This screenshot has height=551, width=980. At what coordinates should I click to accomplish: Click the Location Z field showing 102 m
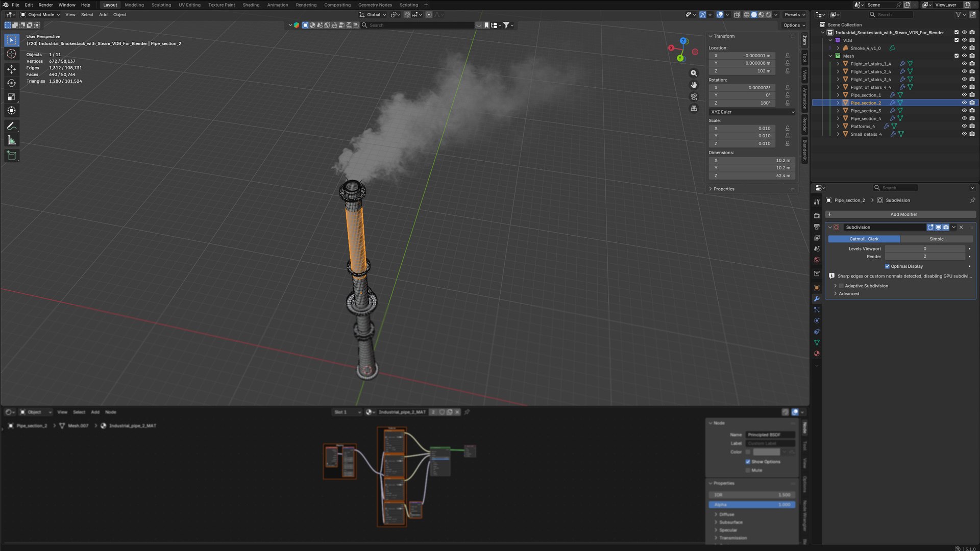point(742,71)
